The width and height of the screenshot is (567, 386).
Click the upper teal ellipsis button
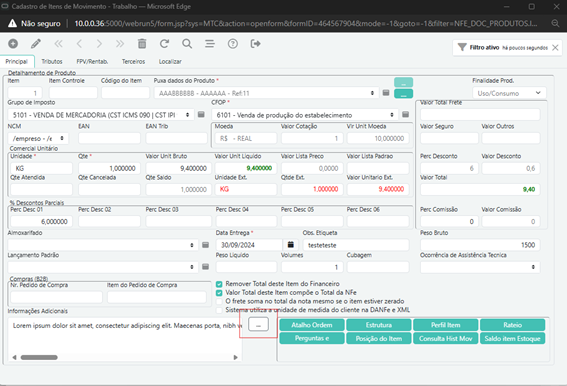404,82
